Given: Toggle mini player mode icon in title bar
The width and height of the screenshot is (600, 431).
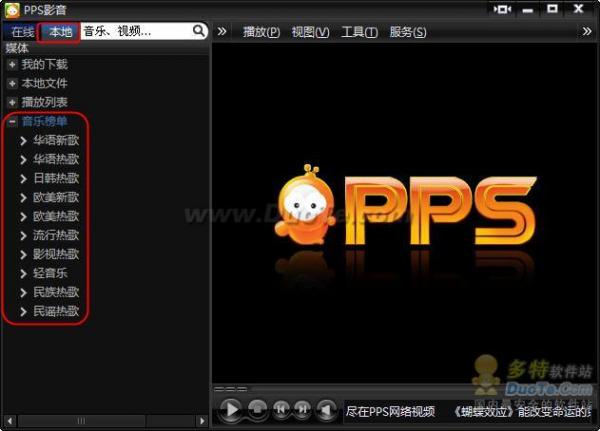Looking at the screenshot, I should [x=502, y=9].
